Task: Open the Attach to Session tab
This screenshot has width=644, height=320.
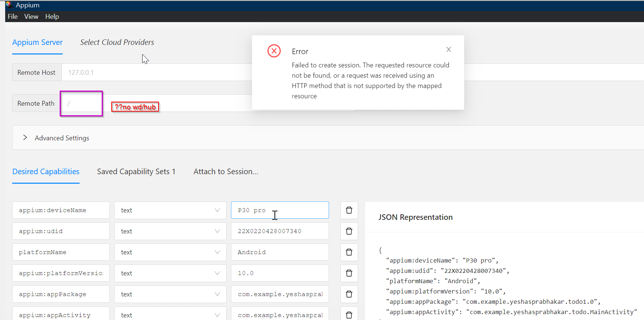Action: click(x=226, y=172)
